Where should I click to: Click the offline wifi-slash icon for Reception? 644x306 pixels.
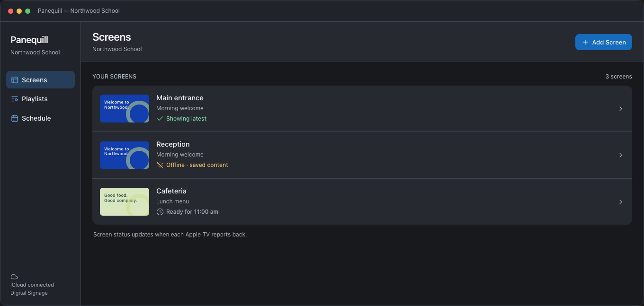(160, 165)
